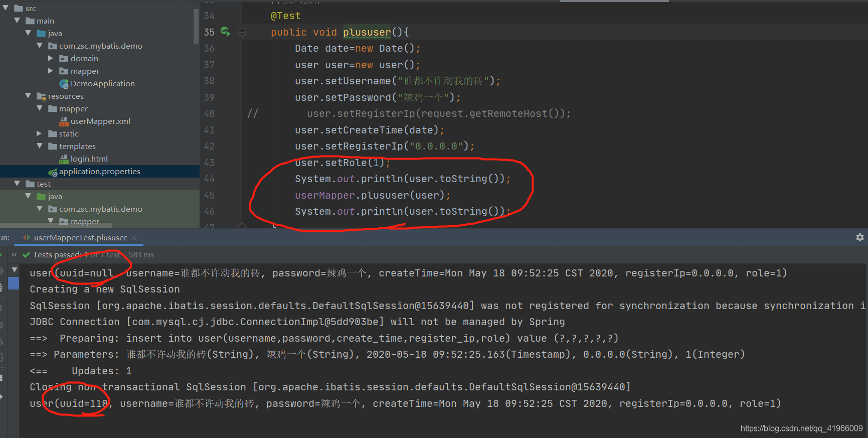Click line number 40 in the gutter
This screenshot has width=868, height=438.
(209, 114)
